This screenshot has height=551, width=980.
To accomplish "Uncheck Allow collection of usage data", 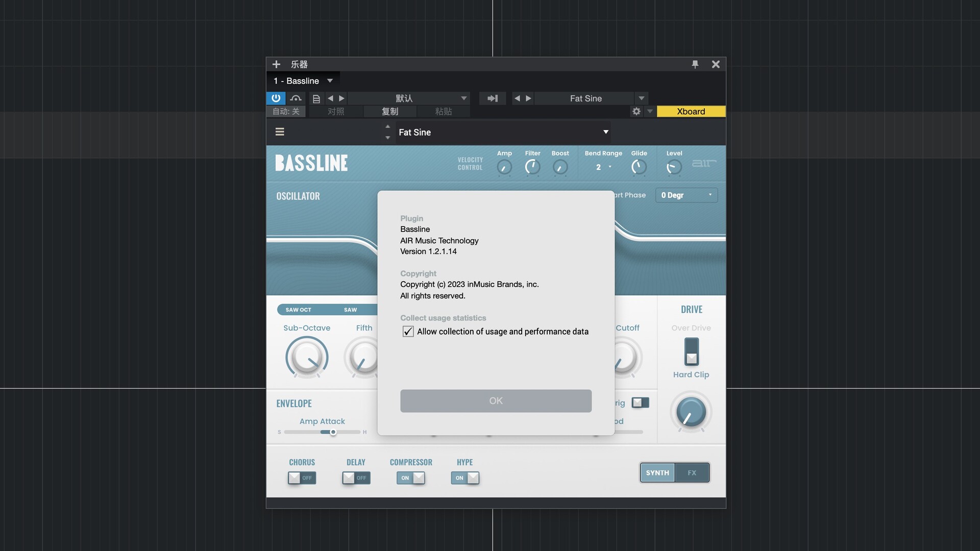I will [x=408, y=332].
